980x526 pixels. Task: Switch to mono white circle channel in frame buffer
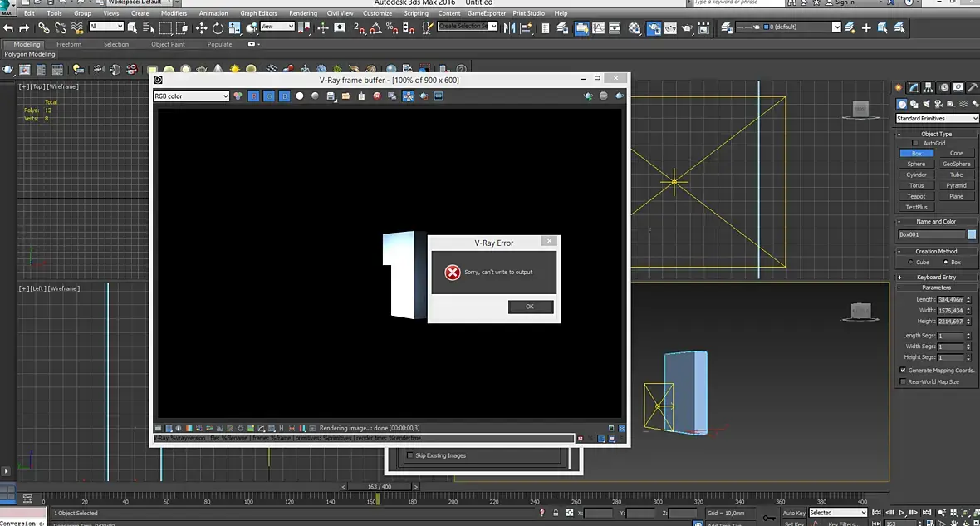tap(300, 96)
